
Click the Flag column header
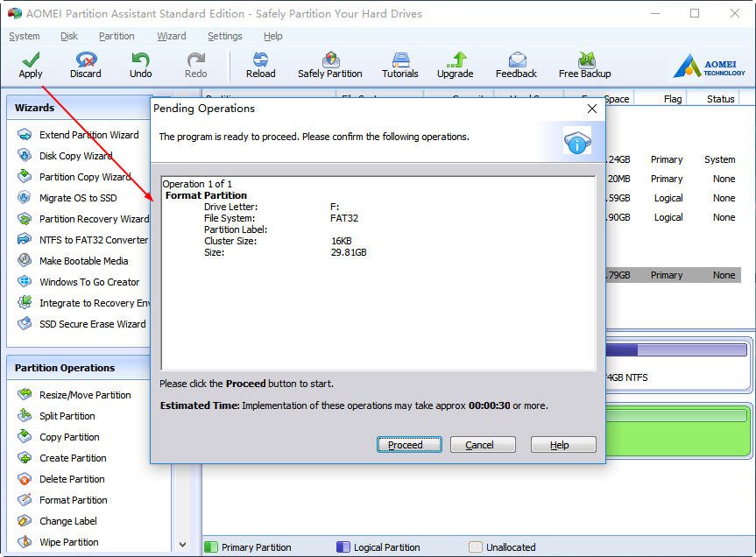[x=672, y=99]
